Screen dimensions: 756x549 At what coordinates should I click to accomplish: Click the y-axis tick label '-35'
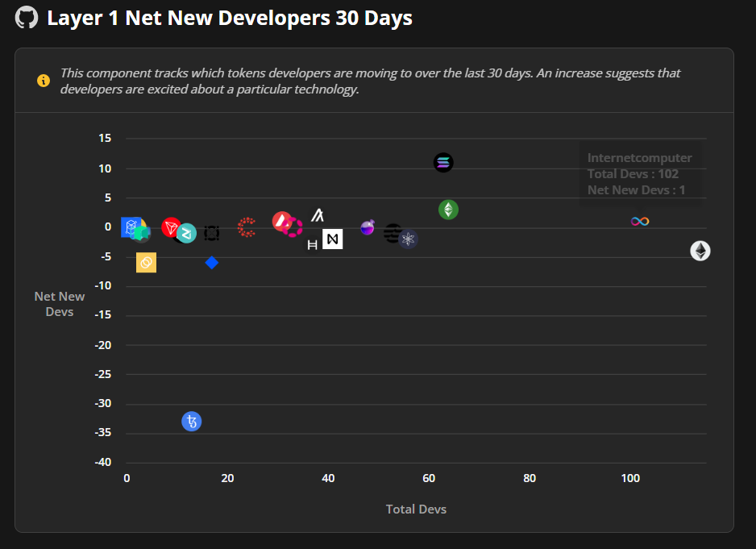coord(102,432)
